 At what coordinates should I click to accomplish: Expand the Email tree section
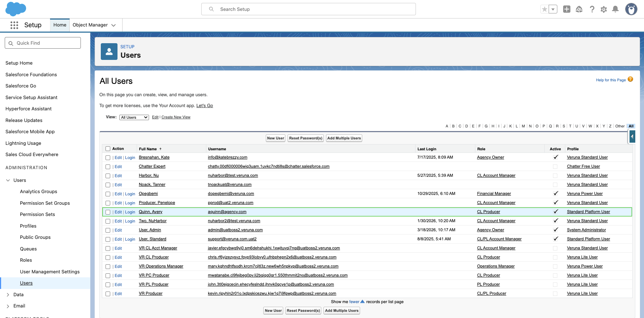(x=8, y=306)
